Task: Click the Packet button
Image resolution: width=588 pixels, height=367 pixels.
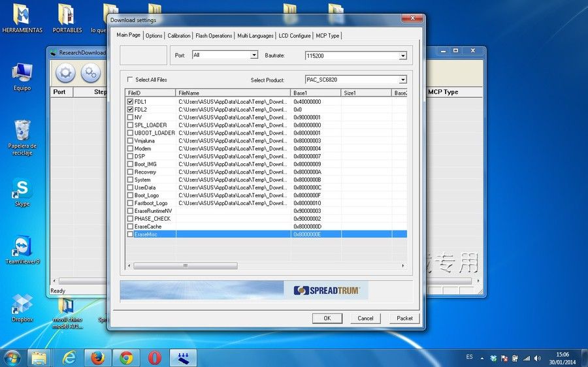Action: (x=404, y=318)
